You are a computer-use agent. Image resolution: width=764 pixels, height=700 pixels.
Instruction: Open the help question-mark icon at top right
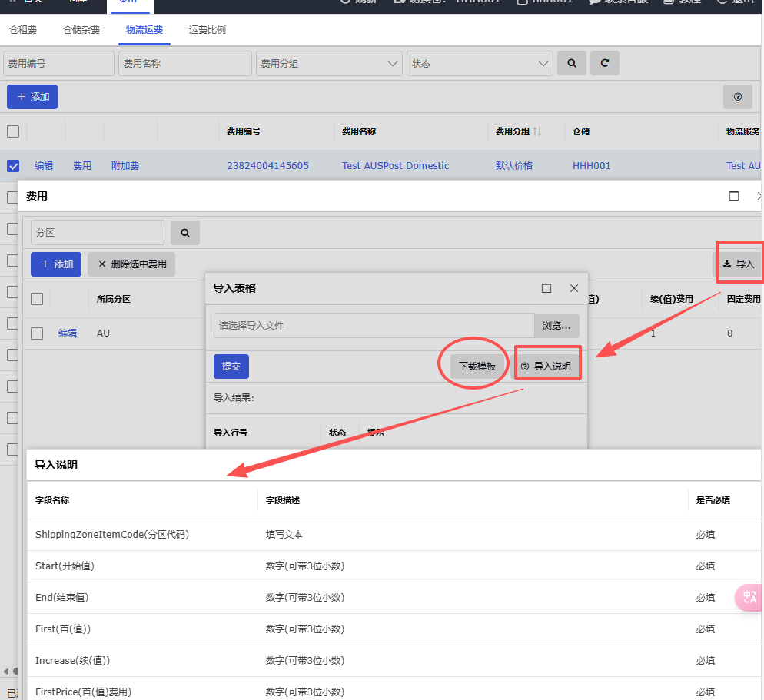coord(737,97)
